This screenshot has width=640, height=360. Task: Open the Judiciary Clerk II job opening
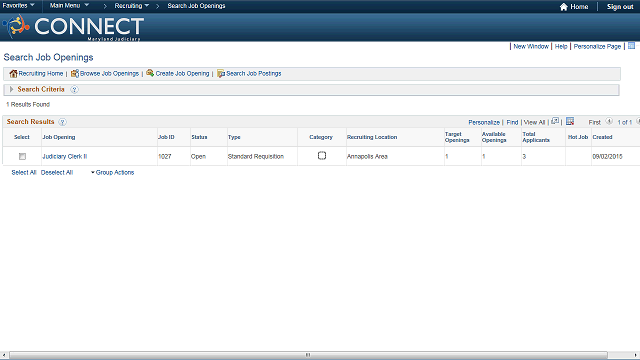tap(64, 156)
